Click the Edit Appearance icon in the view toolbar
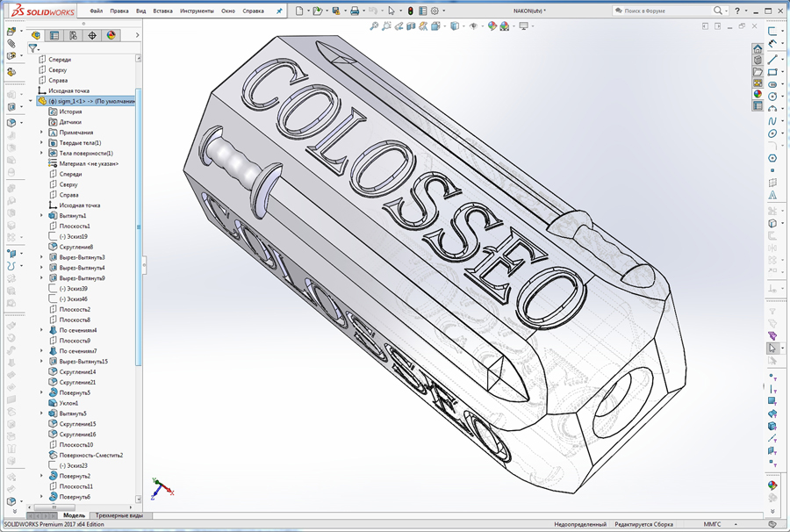The height and width of the screenshot is (532, 790). click(490, 26)
